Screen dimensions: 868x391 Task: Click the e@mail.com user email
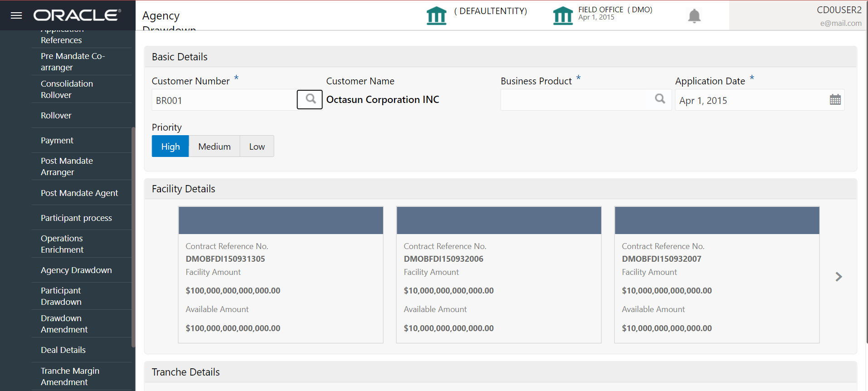(841, 23)
